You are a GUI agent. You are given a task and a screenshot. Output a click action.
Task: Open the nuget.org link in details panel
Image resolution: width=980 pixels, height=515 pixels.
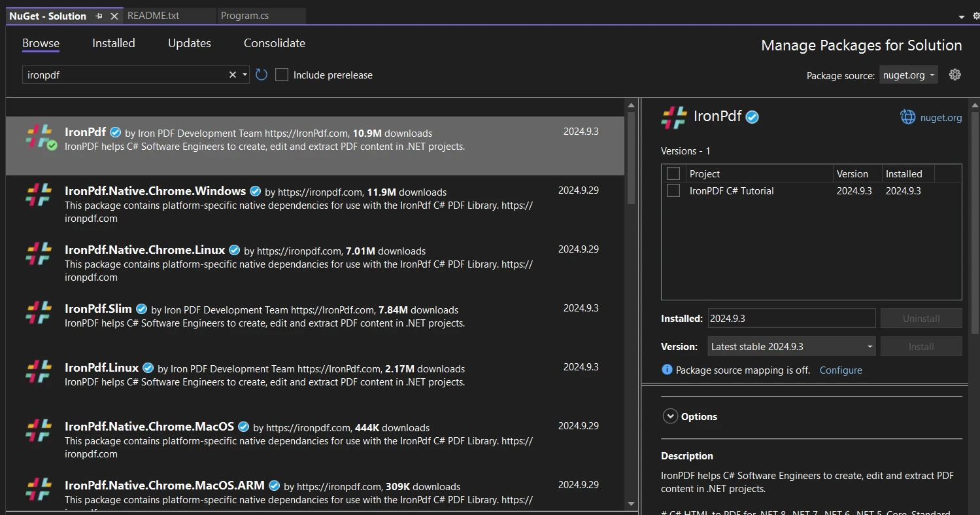click(941, 118)
